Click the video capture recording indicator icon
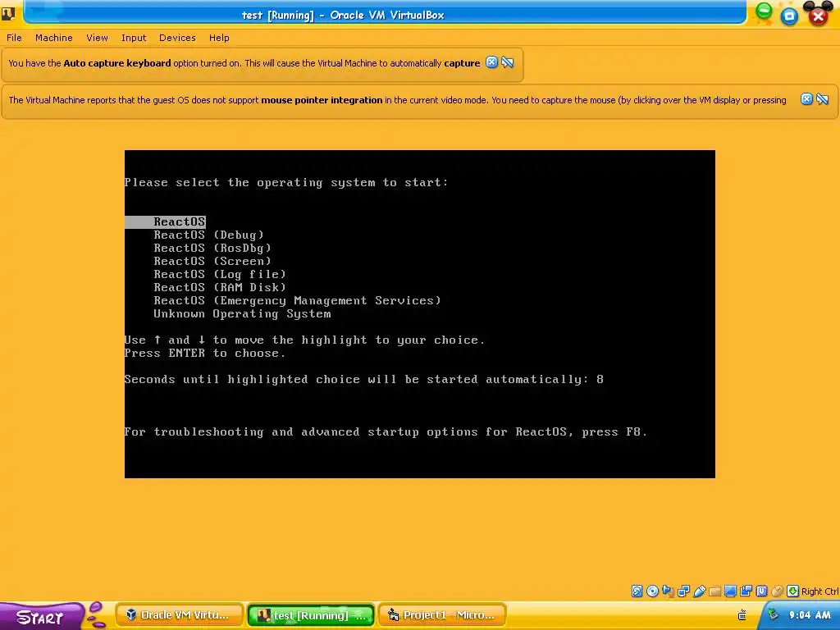840x630 pixels. (746, 591)
